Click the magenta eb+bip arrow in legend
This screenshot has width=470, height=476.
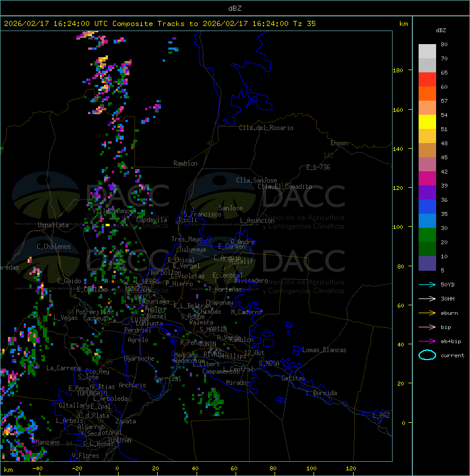pos(427,341)
